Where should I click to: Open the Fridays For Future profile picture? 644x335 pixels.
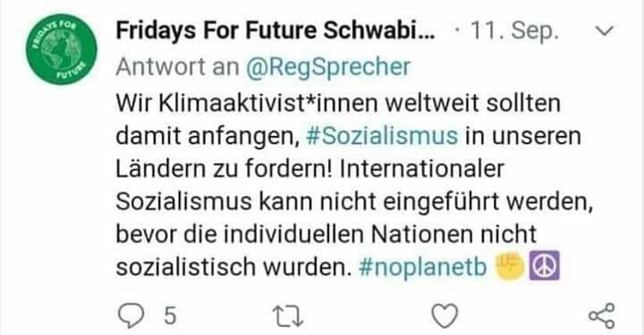61,49
